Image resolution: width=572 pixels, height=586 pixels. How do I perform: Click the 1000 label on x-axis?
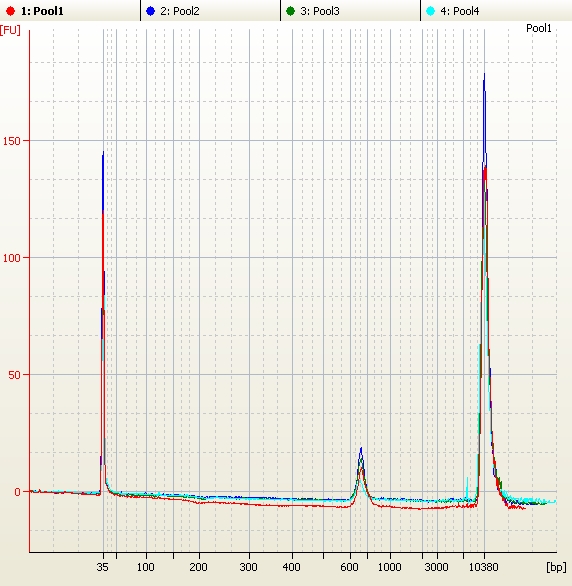(x=390, y=567)
